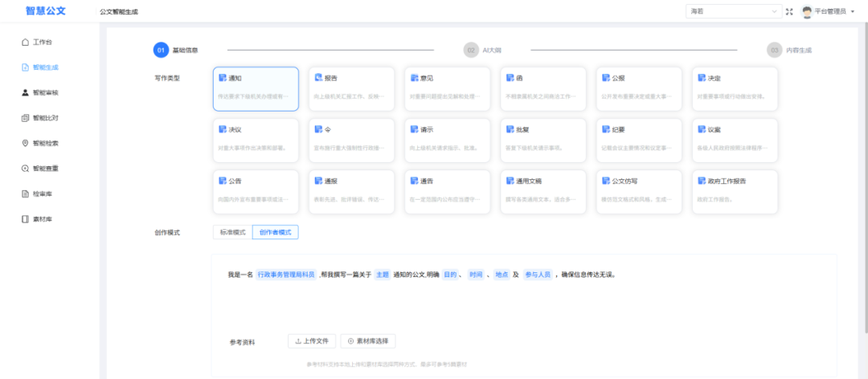Click the 公报 card icon
The width and height of the screenshot is (868, 379).
606,78
